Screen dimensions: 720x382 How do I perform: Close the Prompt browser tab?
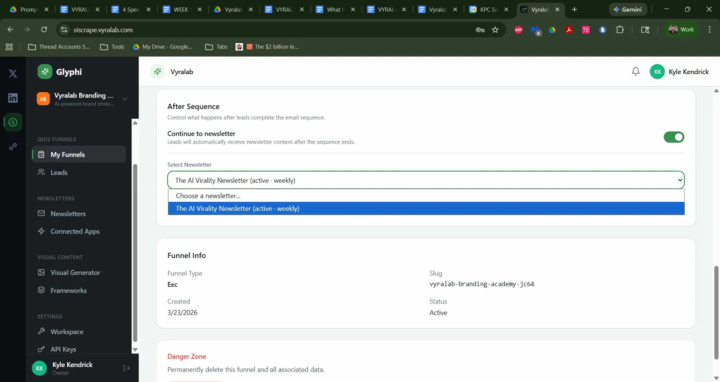46,9
